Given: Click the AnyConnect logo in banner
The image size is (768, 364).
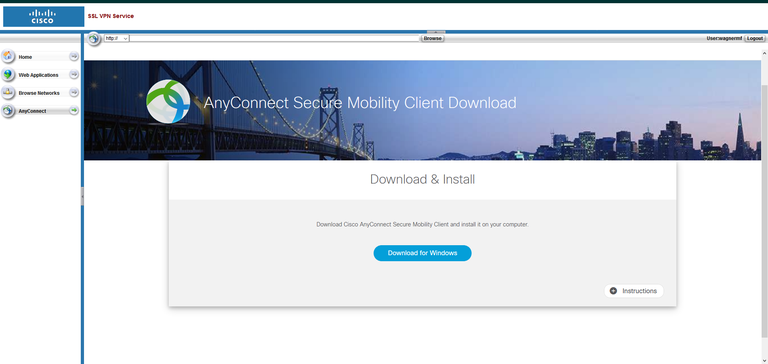Looking at the screenshot, I should (168, 101).
